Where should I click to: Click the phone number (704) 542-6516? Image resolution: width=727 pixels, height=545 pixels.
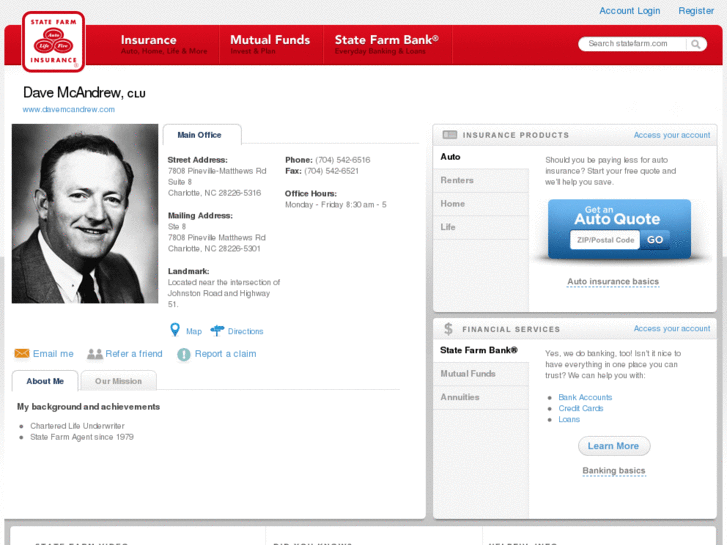(343, 160)
